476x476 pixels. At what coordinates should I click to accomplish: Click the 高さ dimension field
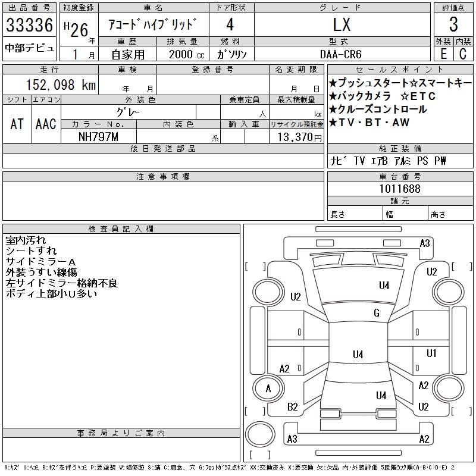click(x=450, y=213)
